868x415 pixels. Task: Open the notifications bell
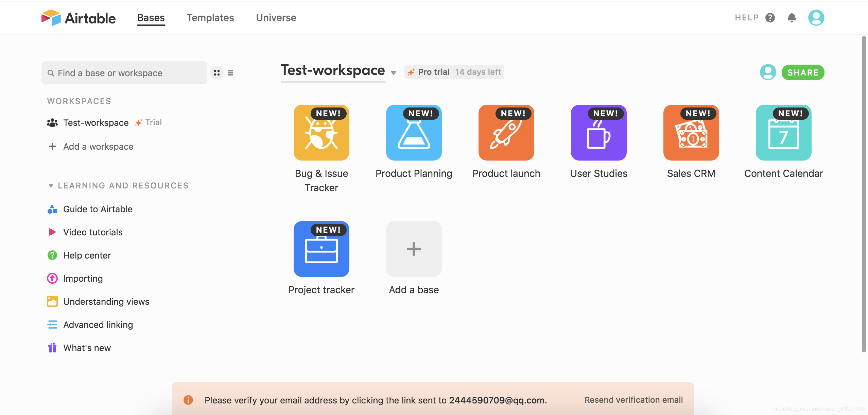792,18
